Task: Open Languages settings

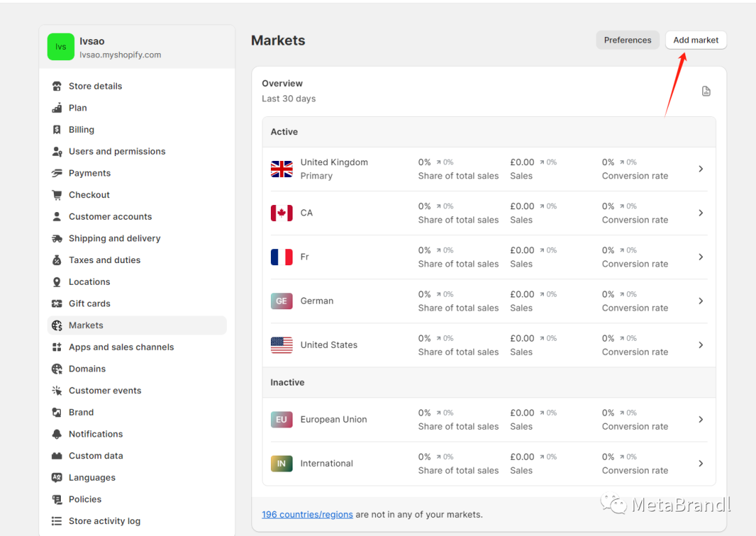Action: (137, 477)
